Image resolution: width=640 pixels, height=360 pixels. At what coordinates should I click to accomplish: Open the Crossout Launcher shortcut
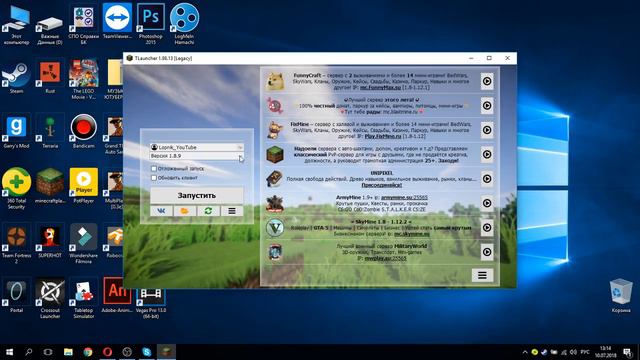point(50,298)
